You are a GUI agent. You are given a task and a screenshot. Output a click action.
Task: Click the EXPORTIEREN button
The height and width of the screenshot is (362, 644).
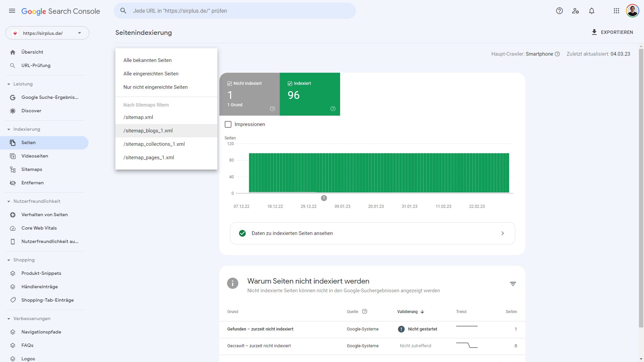[x=612, y=32]
